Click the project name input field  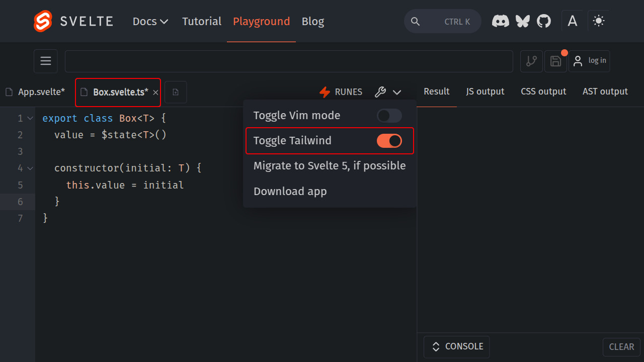tap(289, 61)
